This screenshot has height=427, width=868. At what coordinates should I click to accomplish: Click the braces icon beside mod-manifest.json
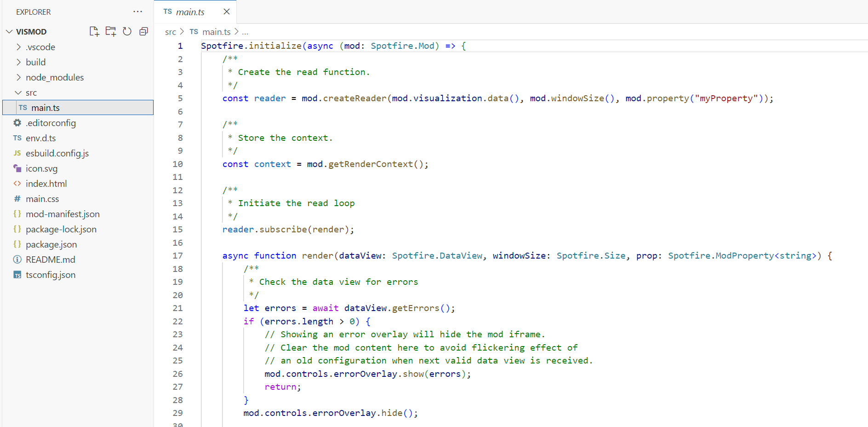(x=17, y=214)
